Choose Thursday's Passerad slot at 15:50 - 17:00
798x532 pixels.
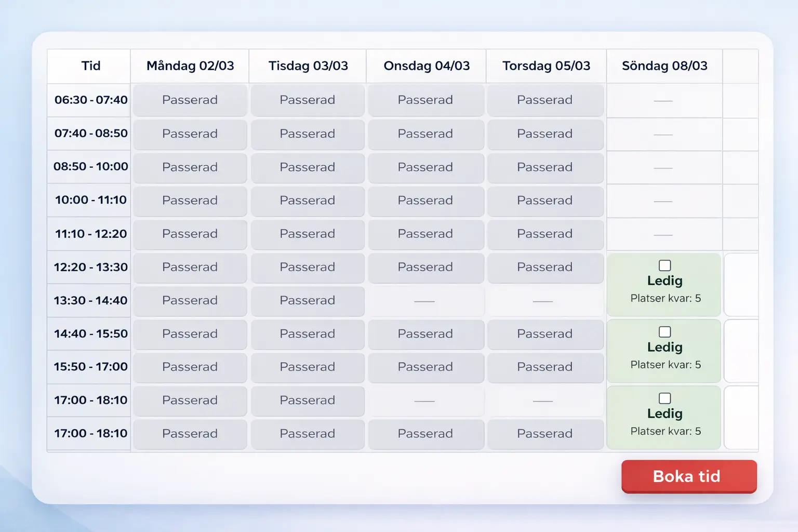(x=545, y=367)
